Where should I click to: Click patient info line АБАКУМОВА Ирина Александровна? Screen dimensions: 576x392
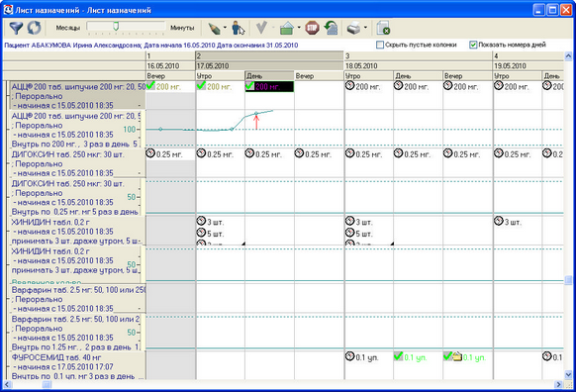(151, 46)
